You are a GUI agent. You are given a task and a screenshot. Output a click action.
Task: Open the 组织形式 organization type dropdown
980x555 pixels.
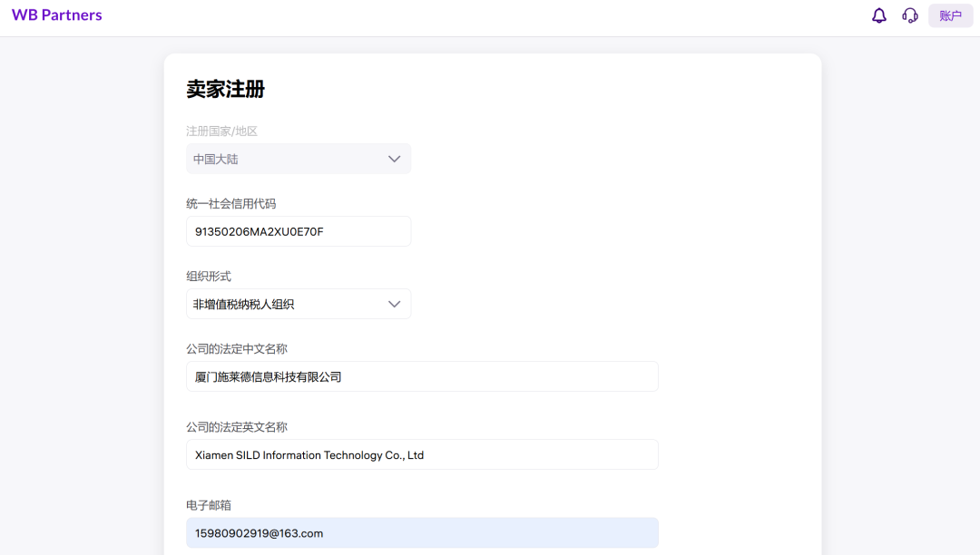click(x=299, y=303)
